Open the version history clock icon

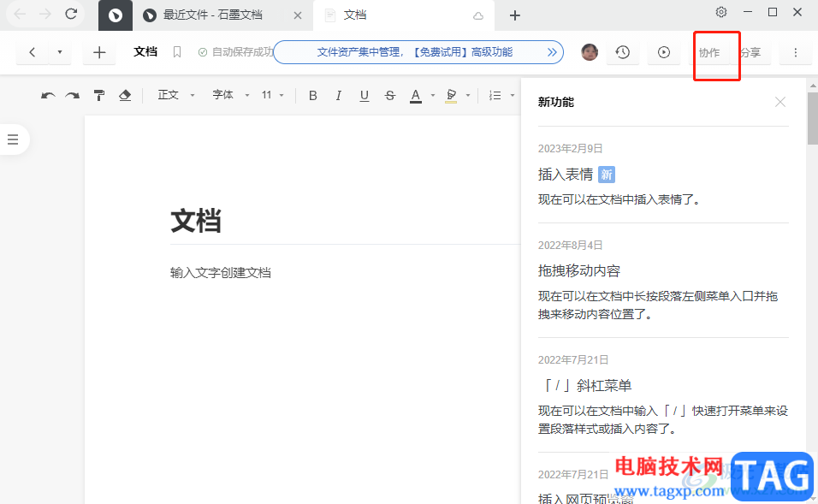[623, 53]
